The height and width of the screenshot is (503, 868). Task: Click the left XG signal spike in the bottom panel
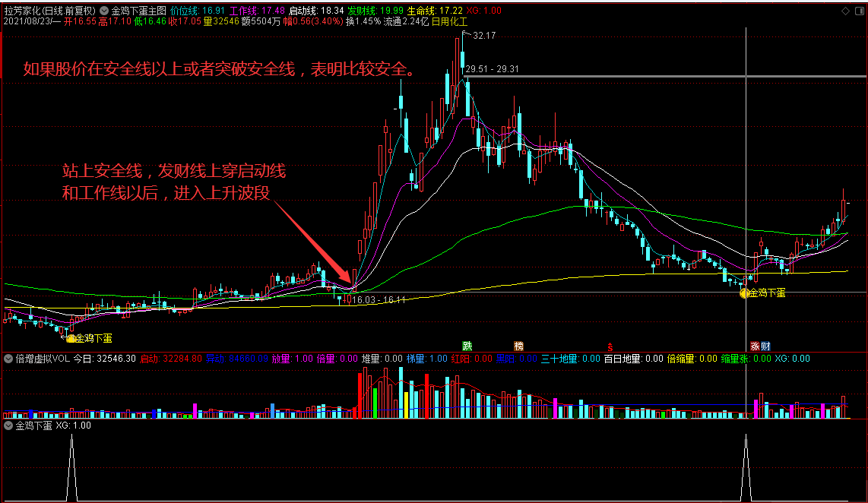coord(71,468)
